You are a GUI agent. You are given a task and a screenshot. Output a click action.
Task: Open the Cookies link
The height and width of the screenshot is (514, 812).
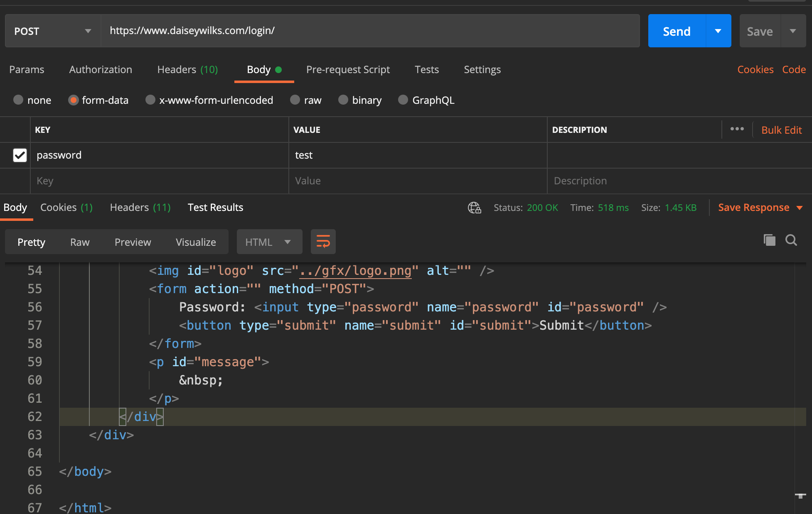coord(755,70)
